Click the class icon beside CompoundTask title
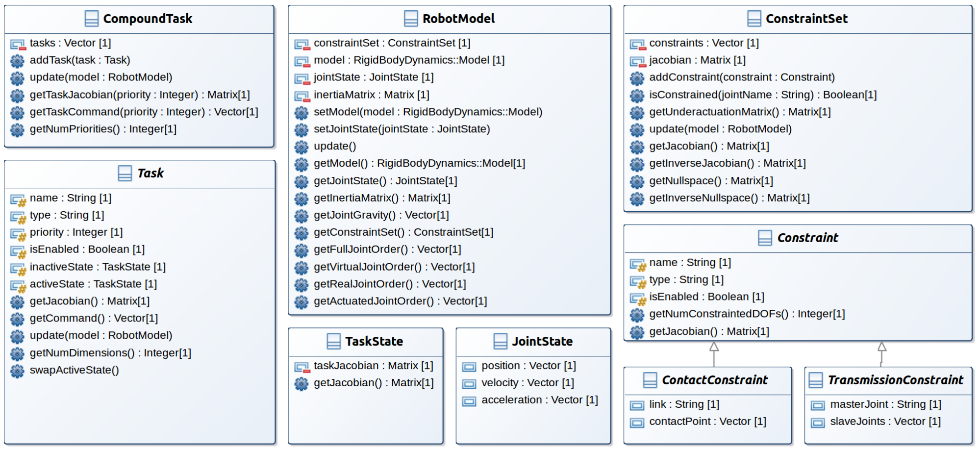Screen dimensions: 980x449 click(x=92, y=19)
